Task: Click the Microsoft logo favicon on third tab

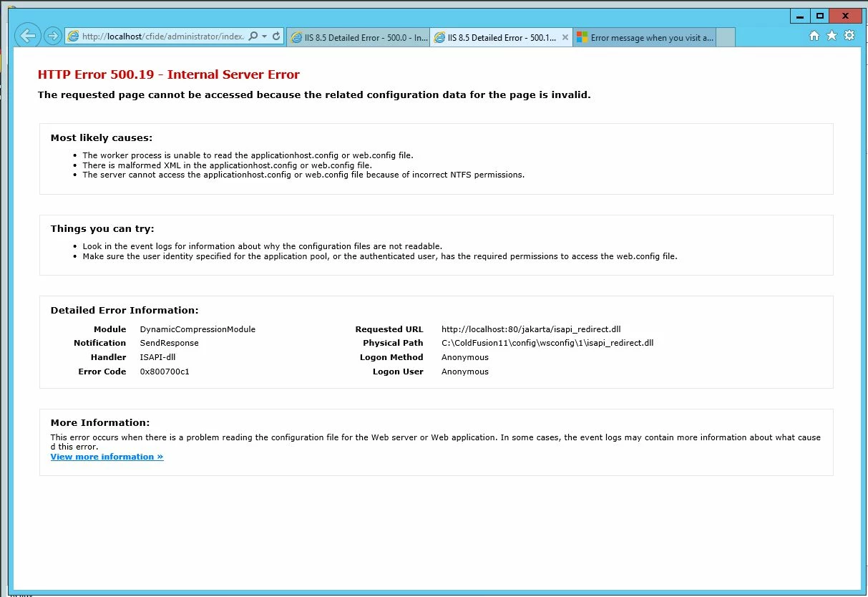Action: coord(582,38)
